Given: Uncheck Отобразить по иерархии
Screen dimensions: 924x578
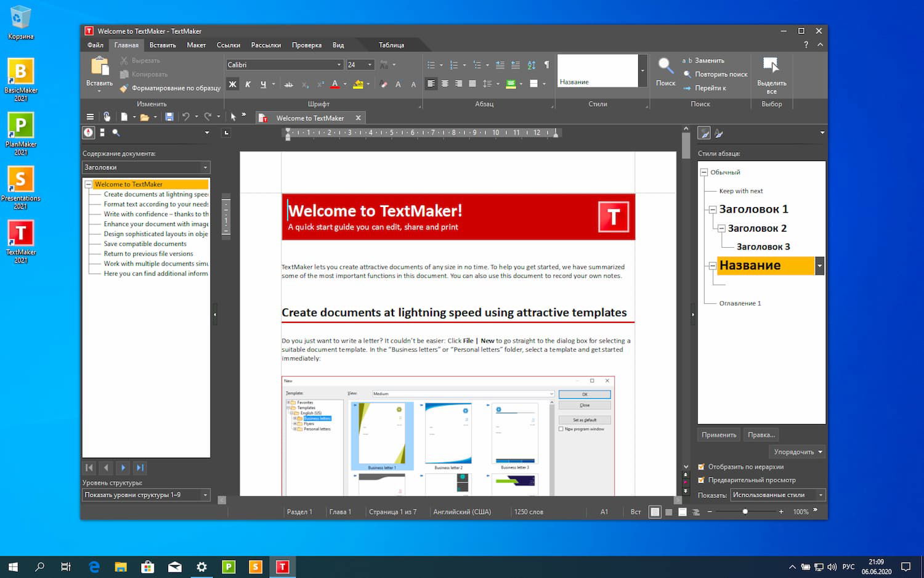Looking at the screenshot, I should point(702,466).
